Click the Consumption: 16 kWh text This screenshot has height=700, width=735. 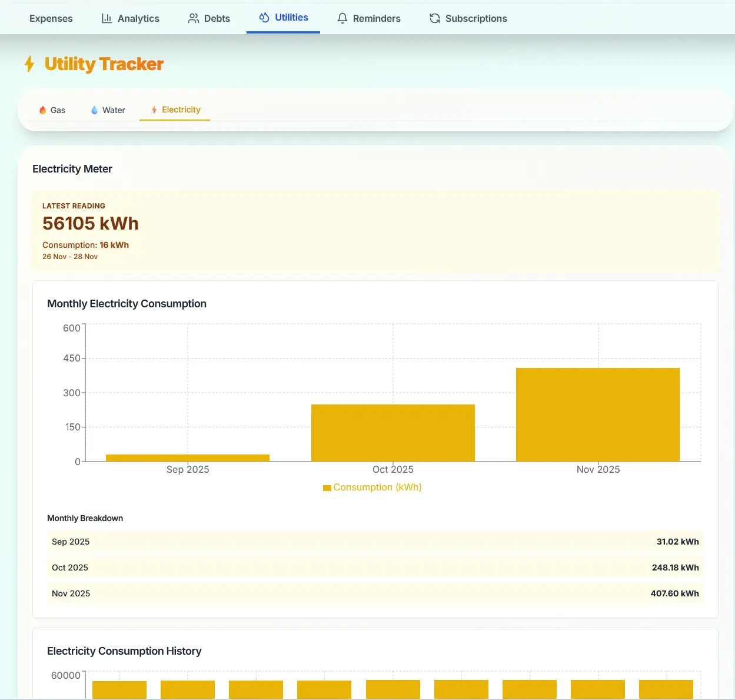pyautogui.click(x=85, y=245)
